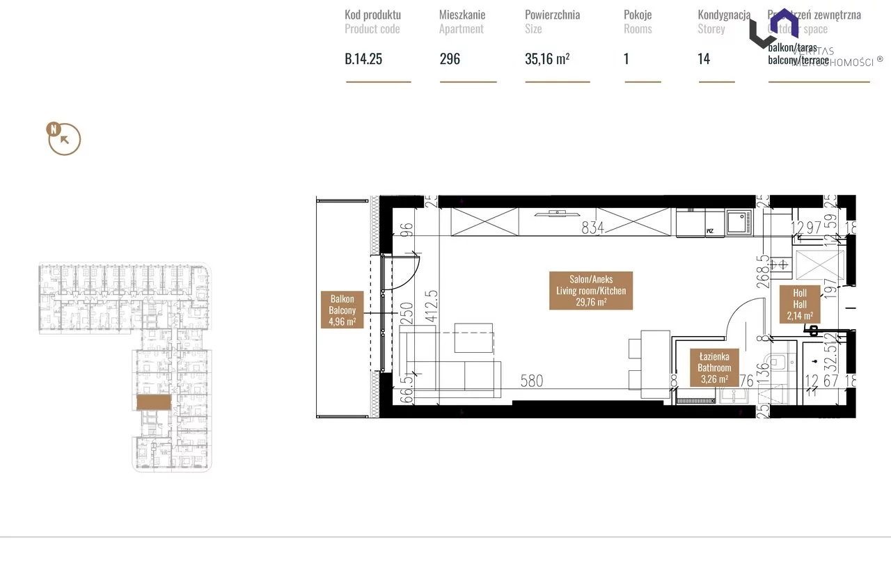
Task: Click product code value B.14.25
Action: (363, 58)
